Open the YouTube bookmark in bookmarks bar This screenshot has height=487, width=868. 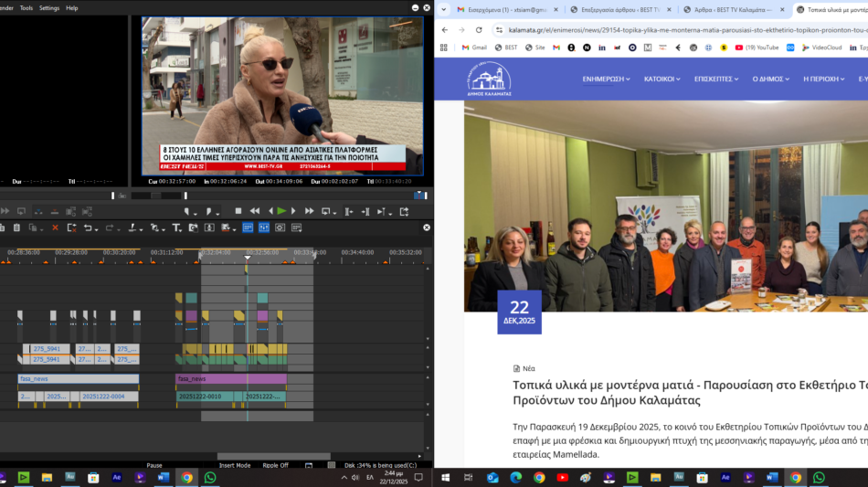[x=757, y=48]
